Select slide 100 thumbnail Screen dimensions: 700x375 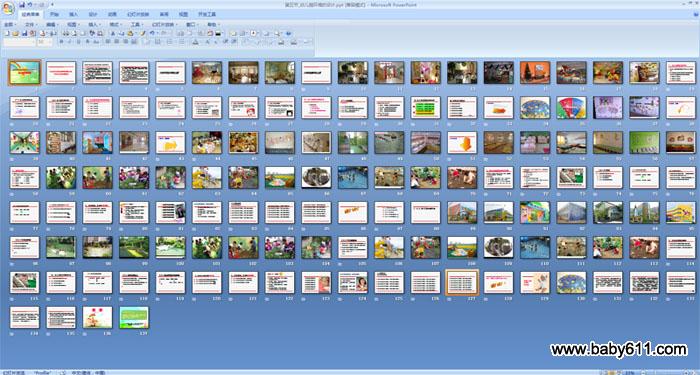(171, 247)
